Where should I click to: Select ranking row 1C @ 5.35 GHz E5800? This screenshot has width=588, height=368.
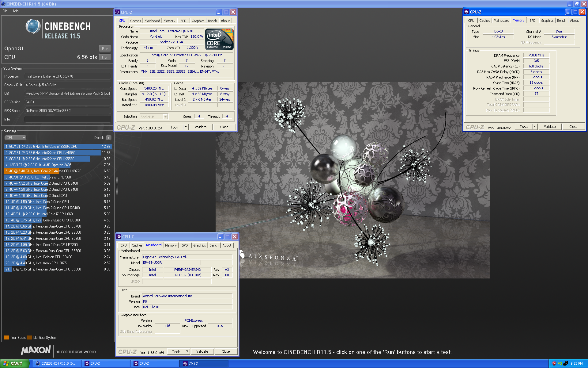[x=58, y=269]
